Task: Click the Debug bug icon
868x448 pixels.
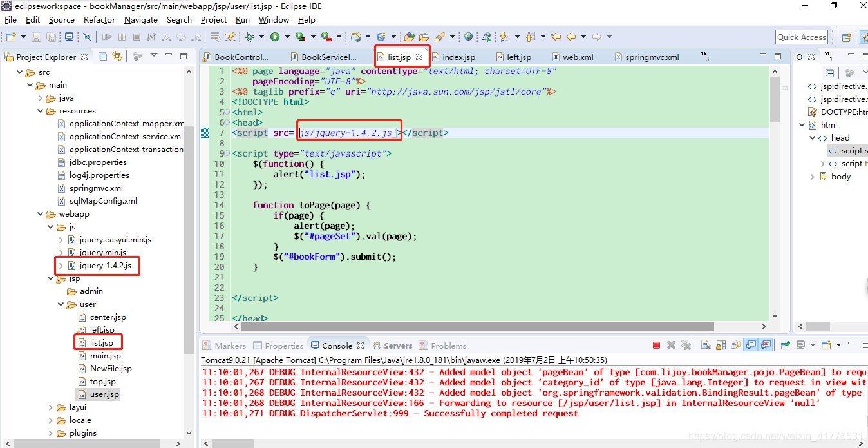Action: coord(249,37)
